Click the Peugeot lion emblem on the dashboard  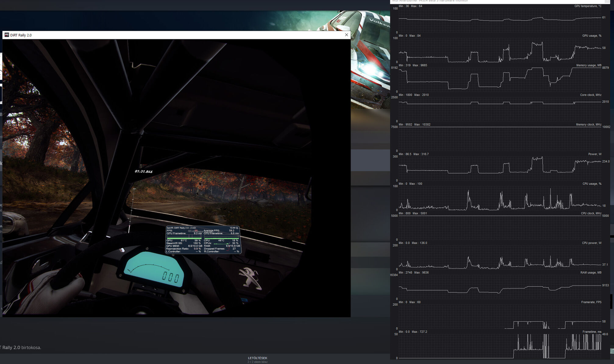pos(250,278)
